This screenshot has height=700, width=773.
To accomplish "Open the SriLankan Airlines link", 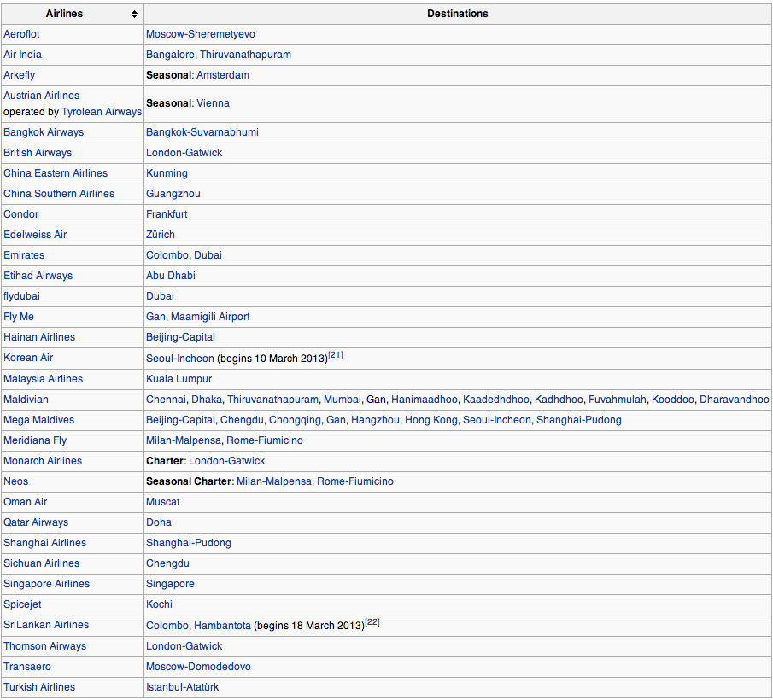I will point(46,625).
